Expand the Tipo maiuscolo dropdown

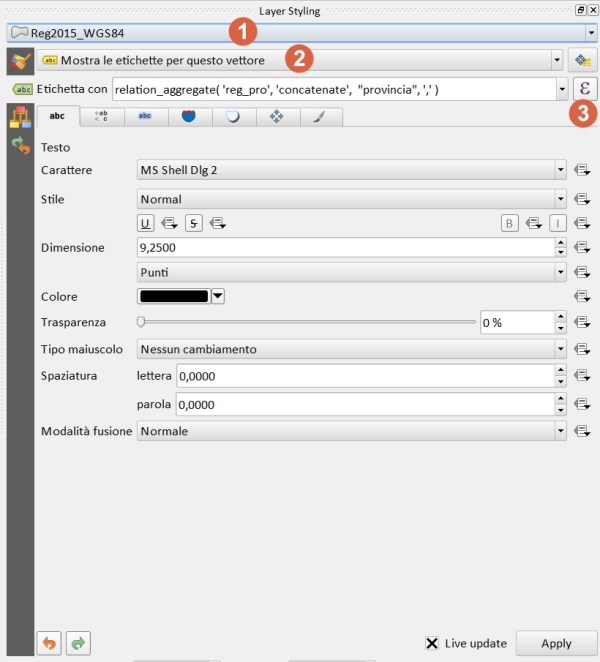click(350, 349)
